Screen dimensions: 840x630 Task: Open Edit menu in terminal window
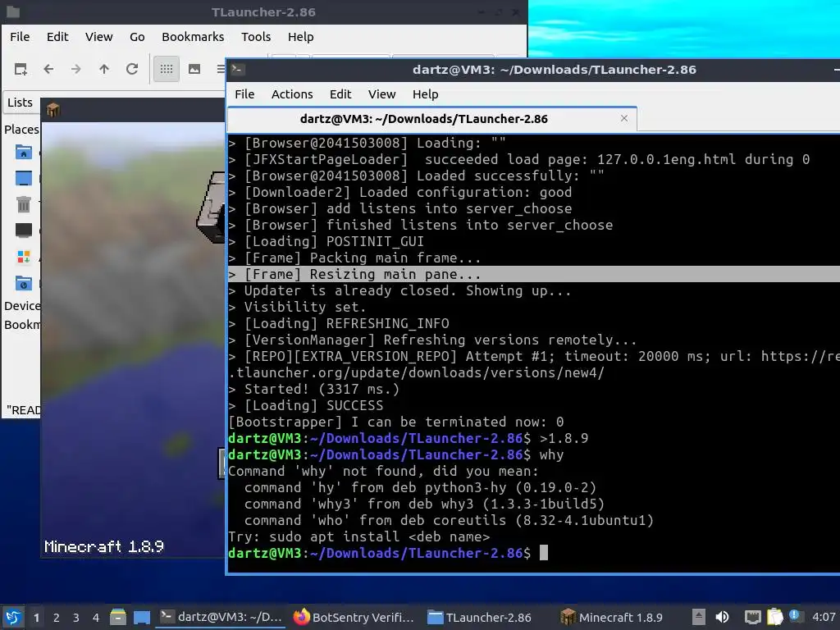coord(340,94)
